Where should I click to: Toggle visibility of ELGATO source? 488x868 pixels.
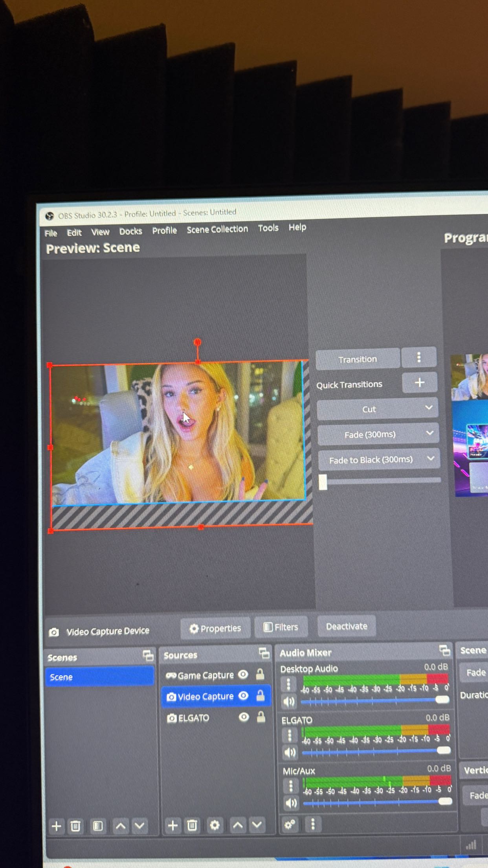(x=244, y=717)
